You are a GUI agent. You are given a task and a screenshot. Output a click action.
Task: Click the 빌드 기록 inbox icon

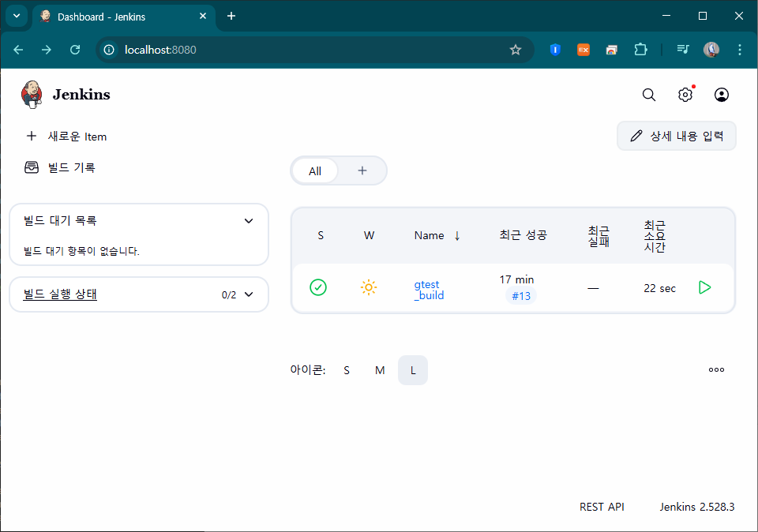32,167
